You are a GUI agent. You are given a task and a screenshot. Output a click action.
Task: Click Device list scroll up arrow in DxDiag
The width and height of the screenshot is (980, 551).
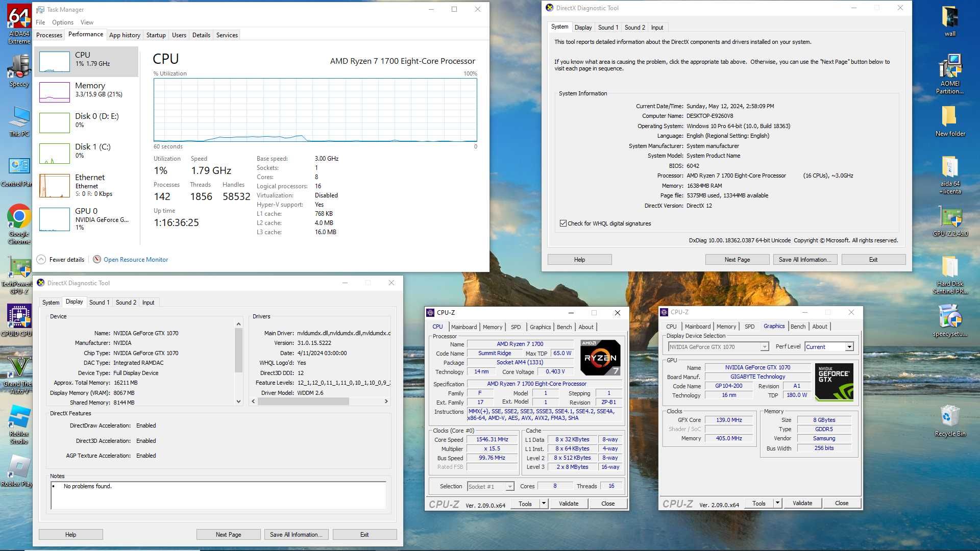tap(238, 324)
